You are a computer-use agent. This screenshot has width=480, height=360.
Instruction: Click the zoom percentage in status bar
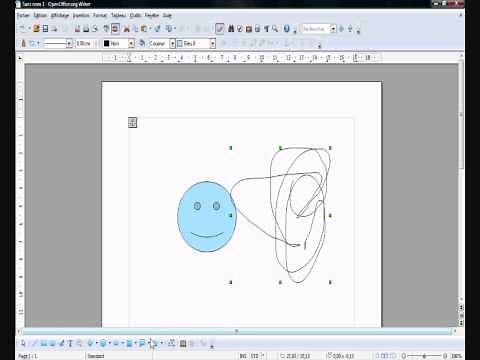(456, 356)
